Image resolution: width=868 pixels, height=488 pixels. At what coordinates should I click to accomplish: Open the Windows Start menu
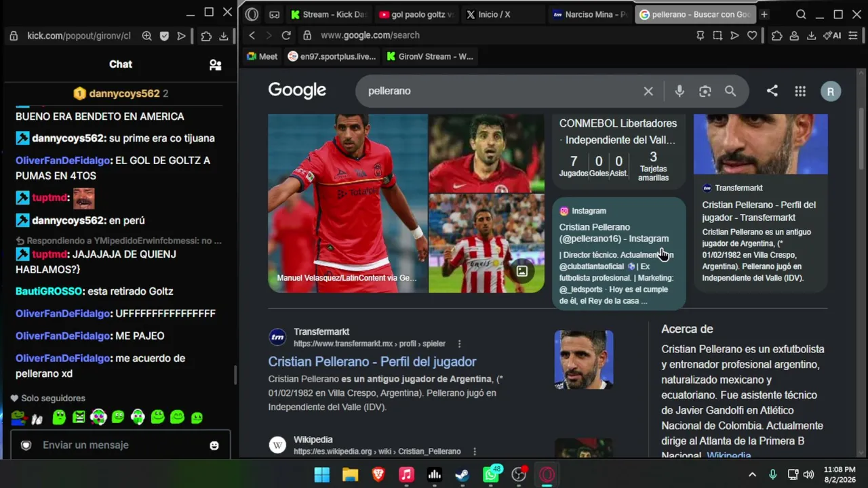click(322, 474)
